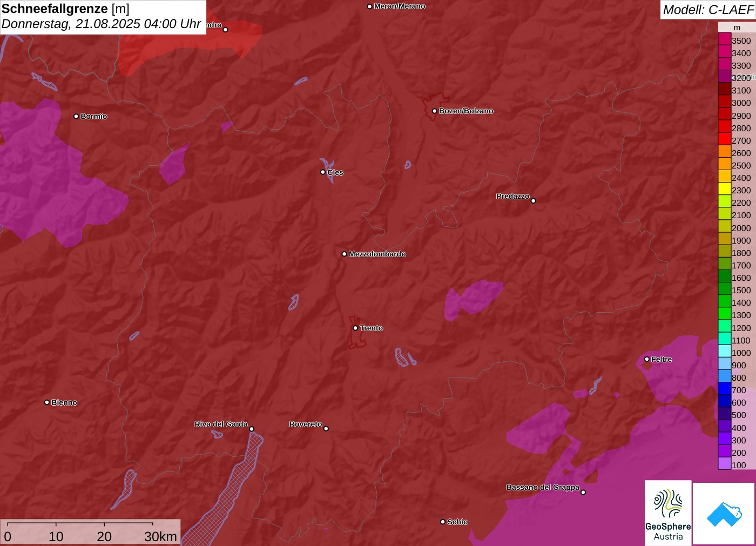Click the 500 legend value

pos(739,415)
